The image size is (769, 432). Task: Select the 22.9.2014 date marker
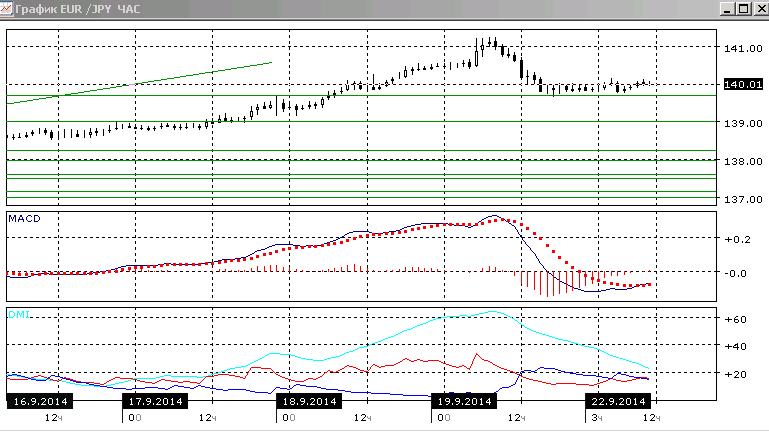point(618,401)
